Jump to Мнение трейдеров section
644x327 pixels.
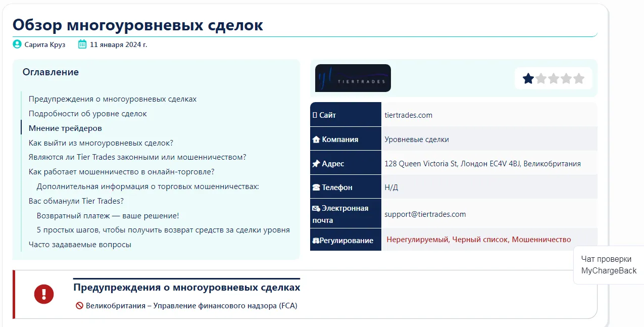pyautogui.click(x=65, y=128)
